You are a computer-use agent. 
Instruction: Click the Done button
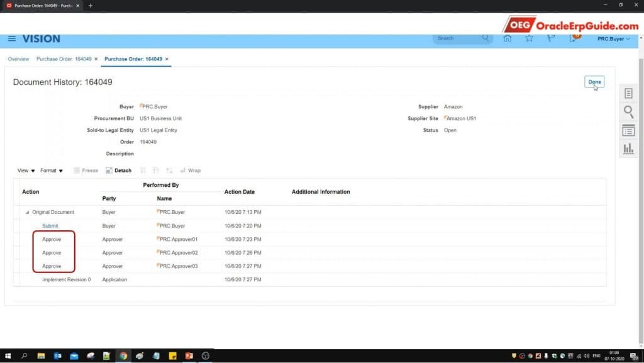pos(594,82)
